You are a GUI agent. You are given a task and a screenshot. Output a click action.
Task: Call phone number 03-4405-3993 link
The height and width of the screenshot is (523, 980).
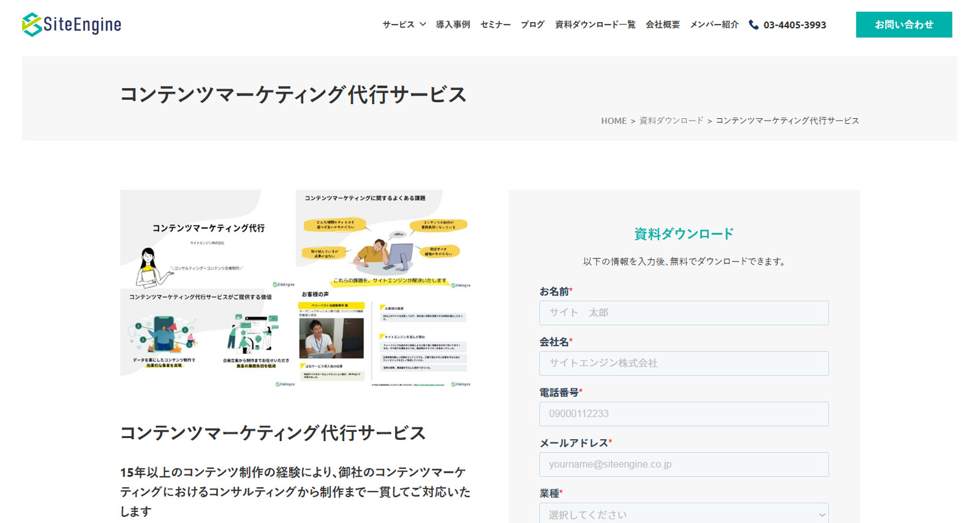[794, 24]
